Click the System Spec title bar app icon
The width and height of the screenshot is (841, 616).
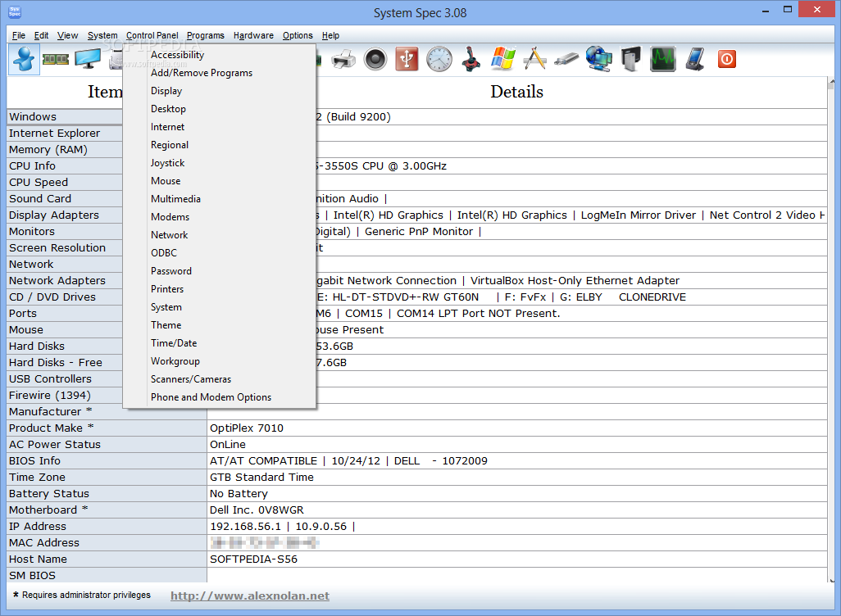coord(15,11)
